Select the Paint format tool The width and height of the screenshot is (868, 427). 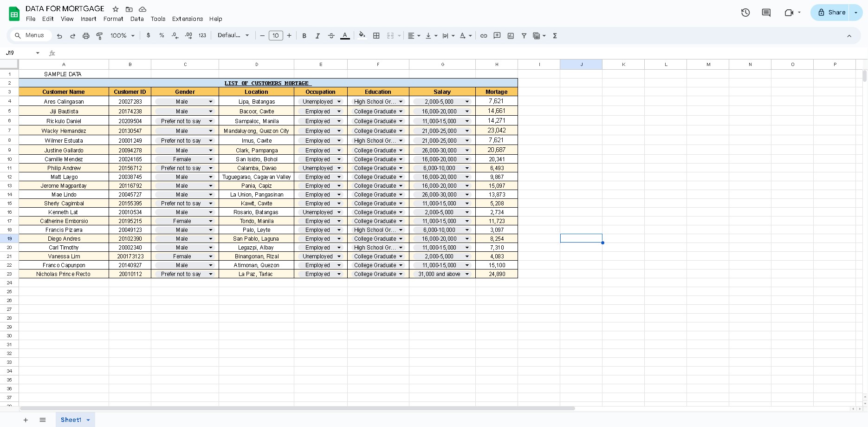(99, 36)
